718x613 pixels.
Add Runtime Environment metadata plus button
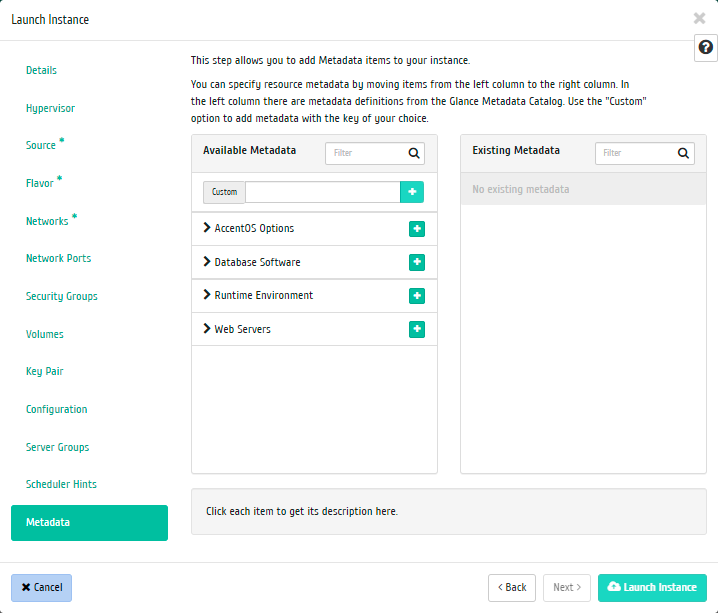tap(417, 296)
